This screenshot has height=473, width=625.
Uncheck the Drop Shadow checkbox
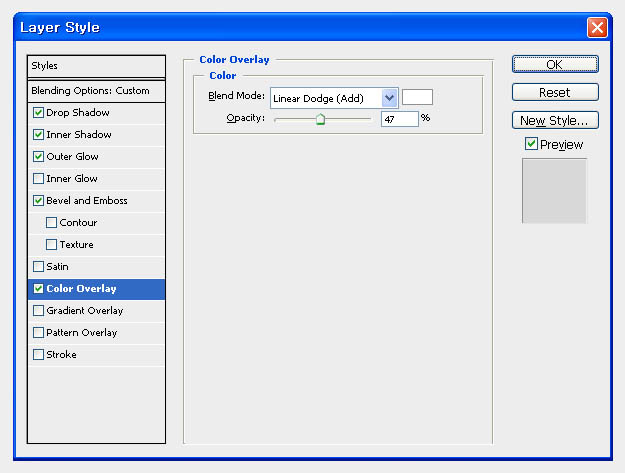(38, 113)
